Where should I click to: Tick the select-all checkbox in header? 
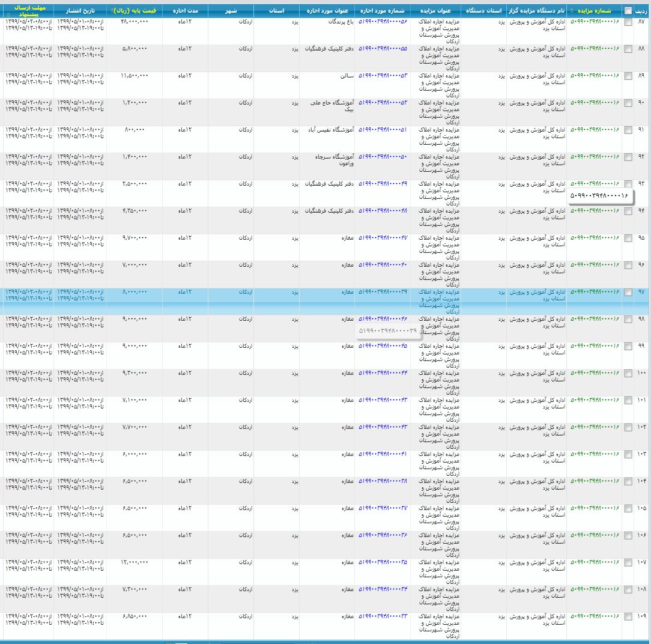point(628,11)
